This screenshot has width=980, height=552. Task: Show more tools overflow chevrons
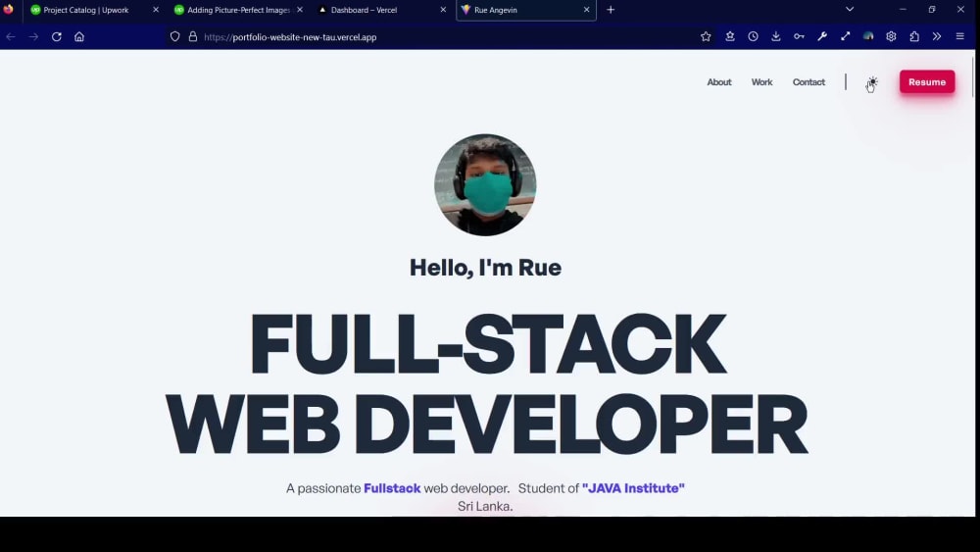[x=937, y=37]
